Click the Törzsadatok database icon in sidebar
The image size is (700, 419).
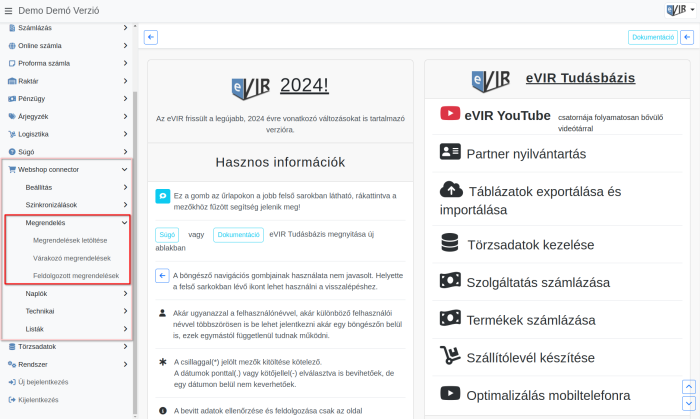(x=12, y=347)
